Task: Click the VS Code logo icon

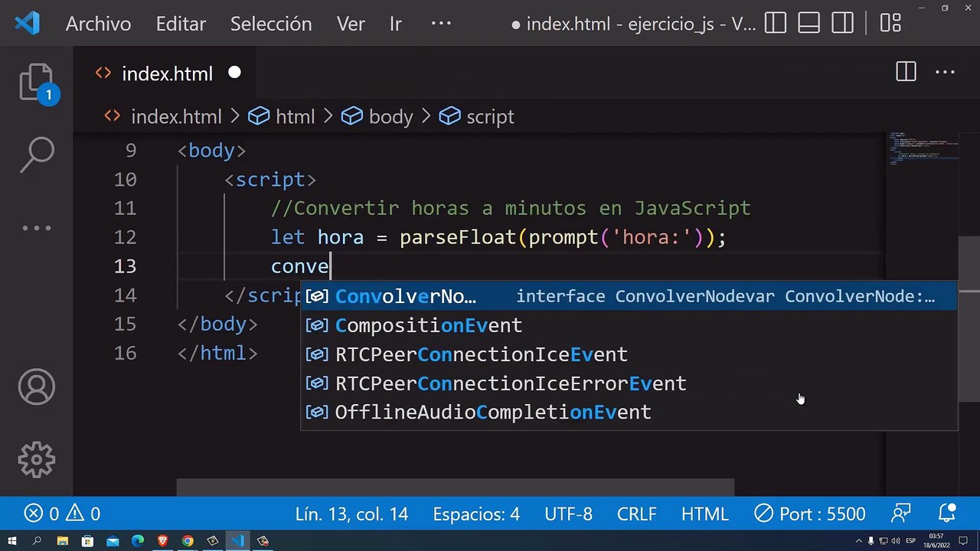Action: click(x=27, y=24)
